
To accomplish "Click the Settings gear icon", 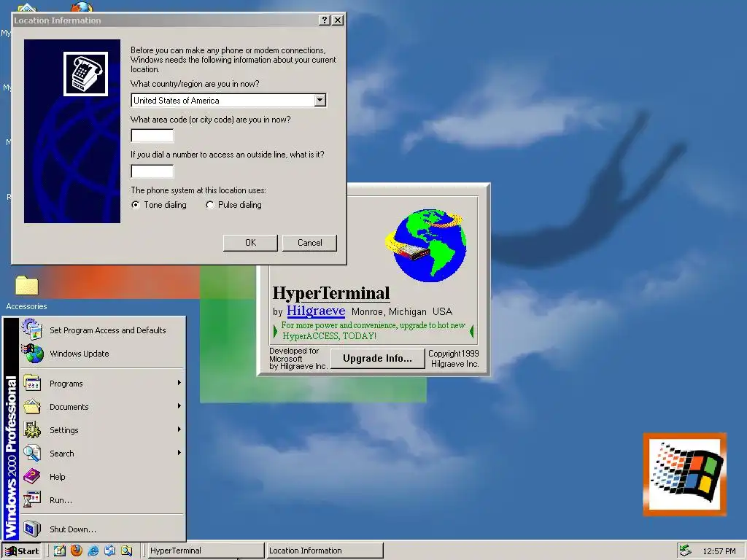I will (x=32, y=430).
